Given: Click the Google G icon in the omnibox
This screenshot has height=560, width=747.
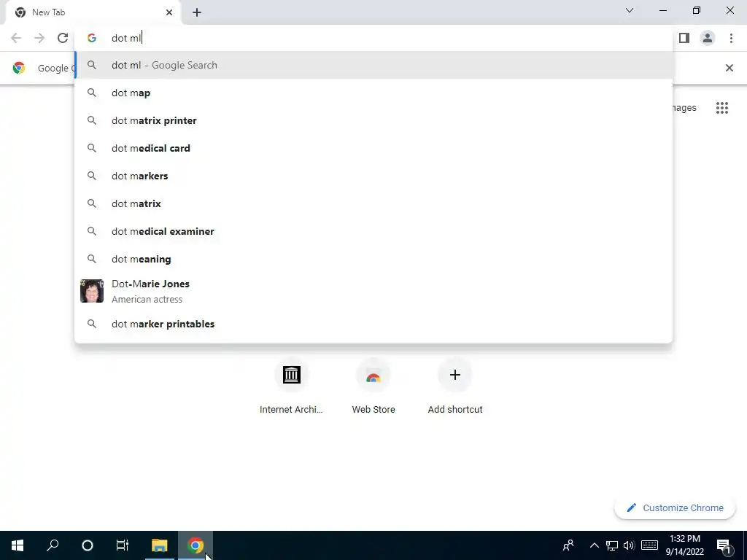Looking at the screenshot, I should [91, 38].
